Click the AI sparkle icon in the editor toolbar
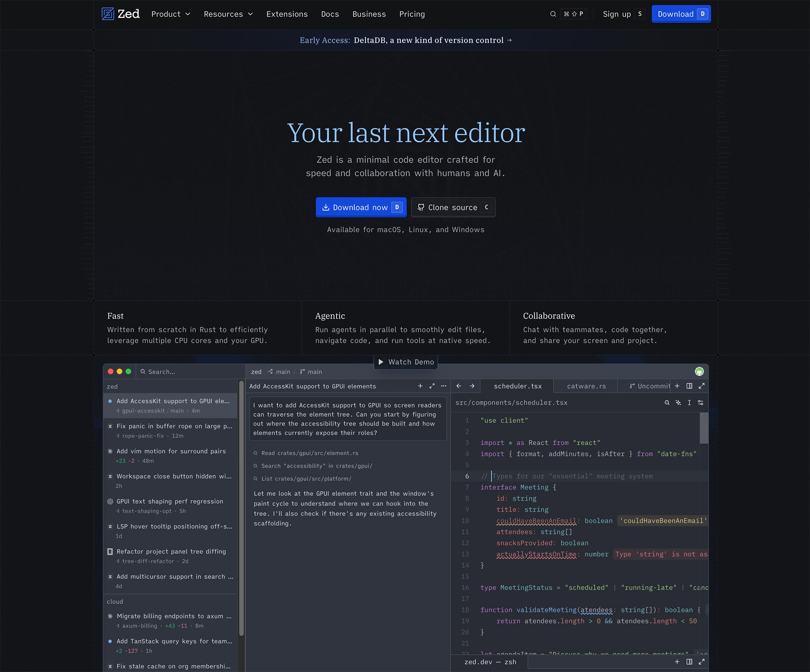810x672 pixels. point(678,403)
